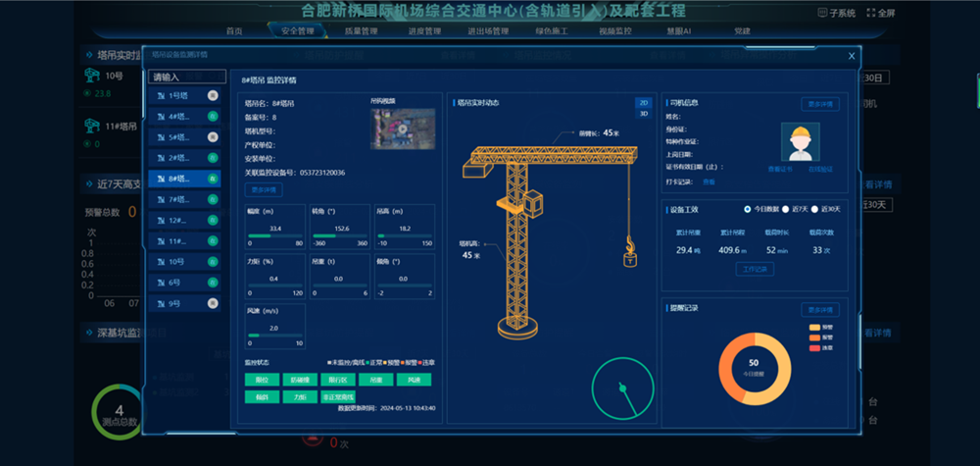Click the green status badge beside 6号
Screen dimensions: 980x466
click(212, 283)
